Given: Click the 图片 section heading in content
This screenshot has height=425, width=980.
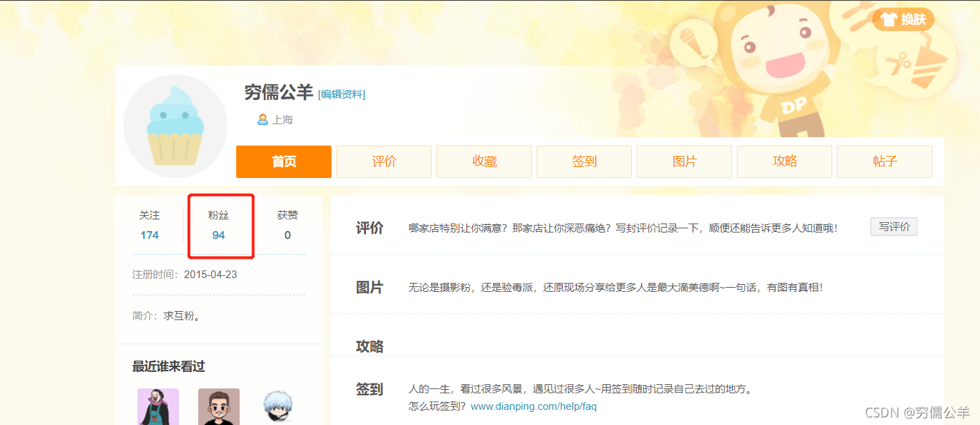Looking at the screenshot, I should [369, 288].
